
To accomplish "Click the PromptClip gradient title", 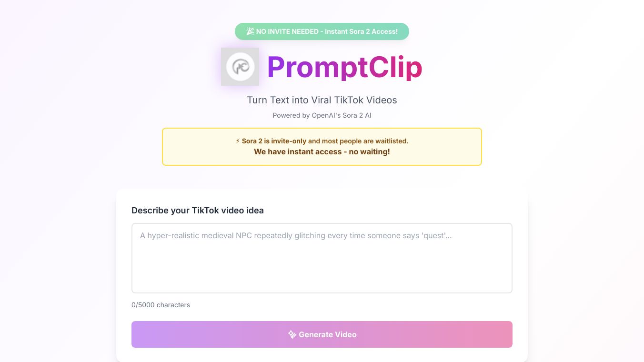I will click(x=344, y=67).
